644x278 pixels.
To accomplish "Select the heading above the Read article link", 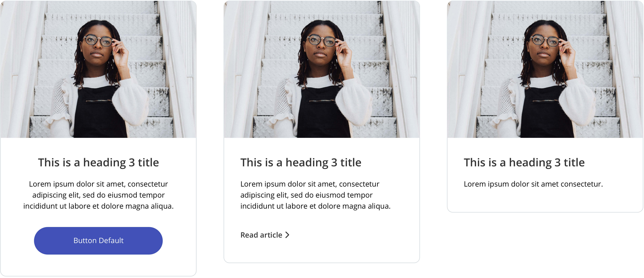I will 301,163.
